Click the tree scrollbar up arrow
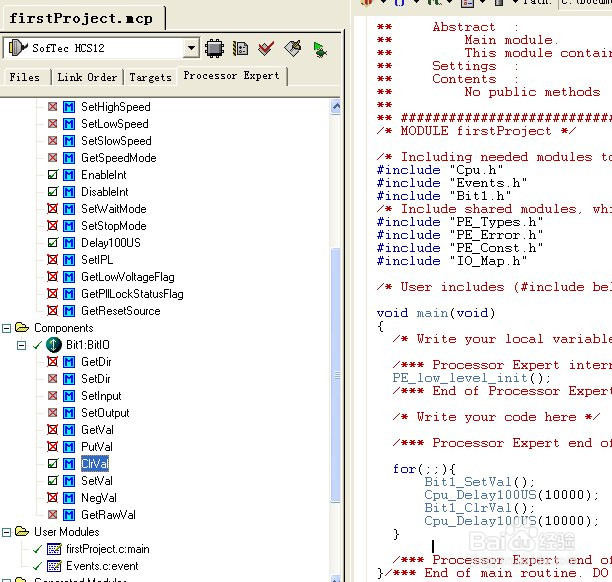Viewport: 612px width, 582px height. pos(336,107)
